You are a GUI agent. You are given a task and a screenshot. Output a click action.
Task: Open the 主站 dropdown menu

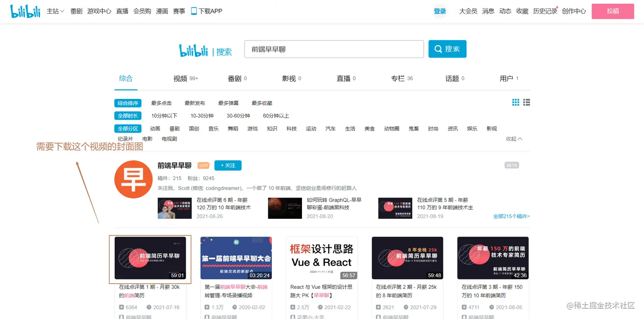55,11
